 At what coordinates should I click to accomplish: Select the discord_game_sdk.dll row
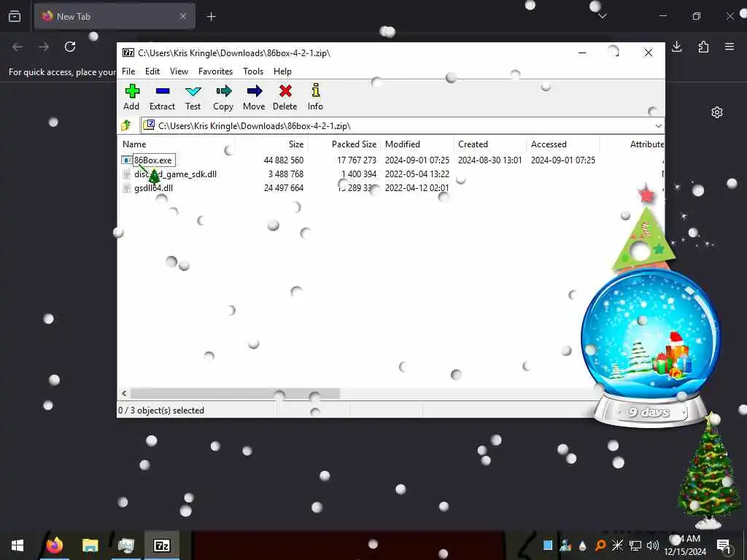pos(391,174)
